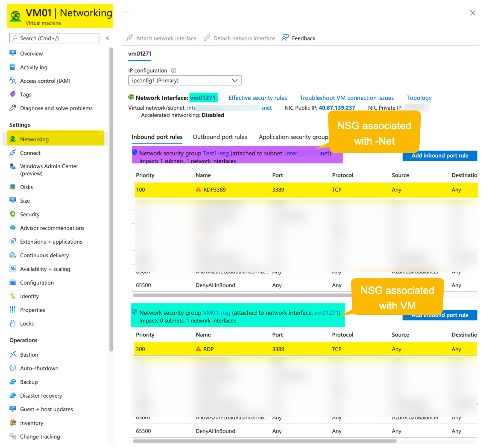The image size is (486, 448).
Task: Click Attach network interface
Action: click(x=161, y=38)
